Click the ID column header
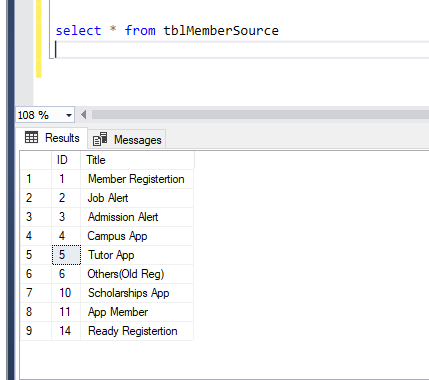Viewport: 429px width, 380px height. [66, 160]
